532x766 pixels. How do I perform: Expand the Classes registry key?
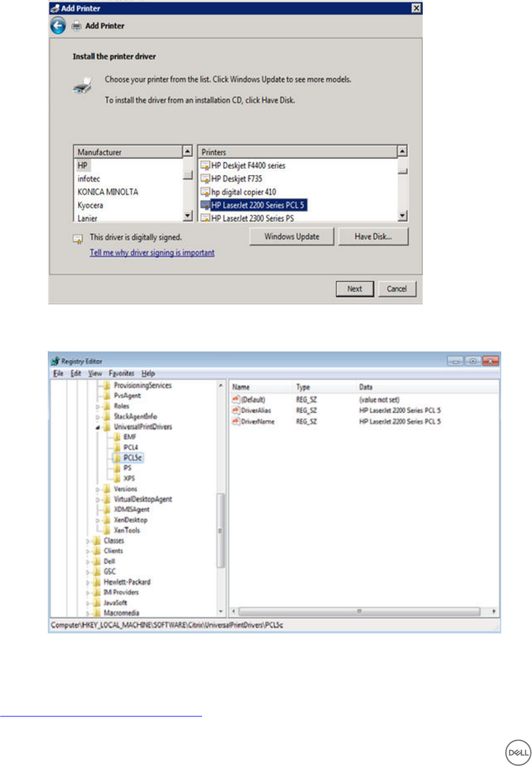[x=88, y=541]
